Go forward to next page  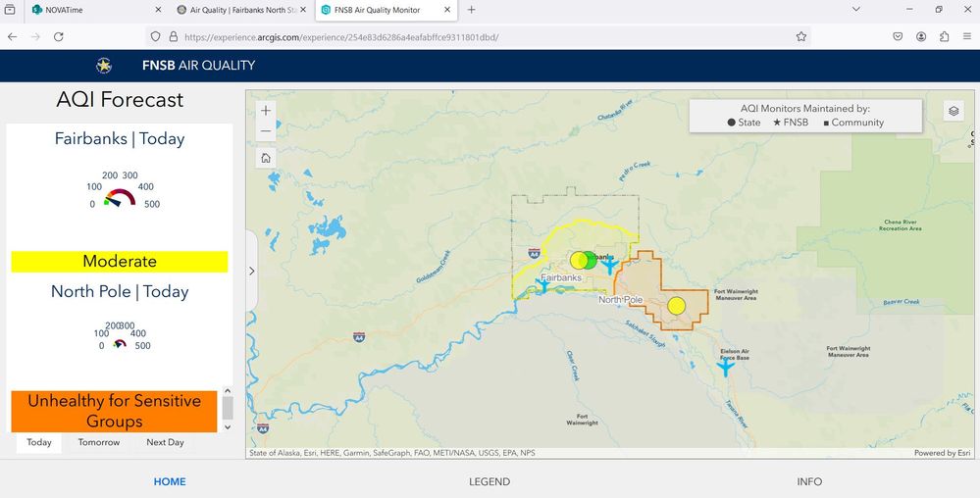tap(35, 37)
